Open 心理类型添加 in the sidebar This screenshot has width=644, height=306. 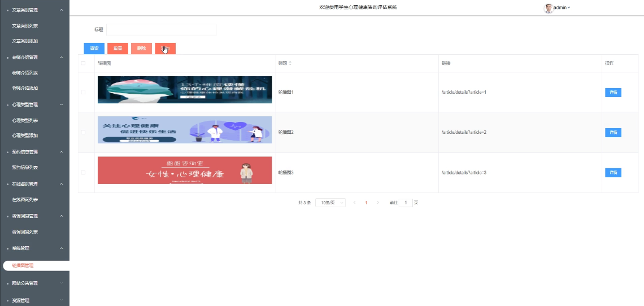point(25,135)
